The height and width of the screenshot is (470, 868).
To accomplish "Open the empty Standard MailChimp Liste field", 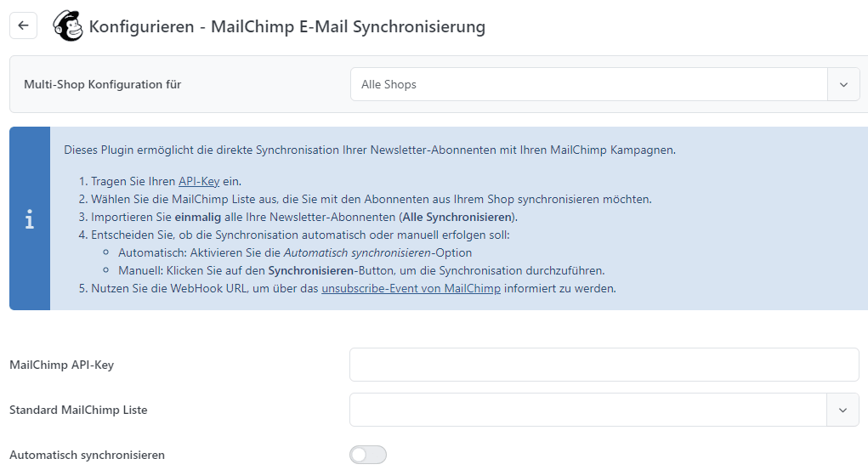I will click(x=587, y=410).
